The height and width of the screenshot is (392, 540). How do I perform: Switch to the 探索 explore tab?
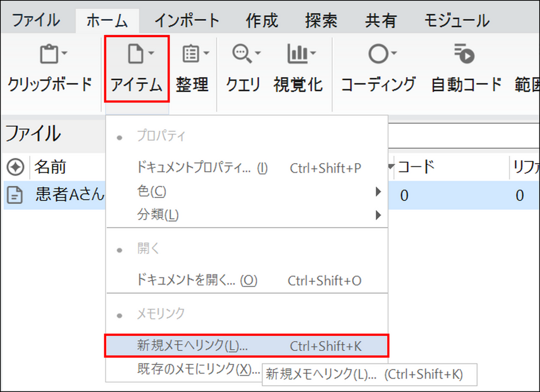[321, 21]
